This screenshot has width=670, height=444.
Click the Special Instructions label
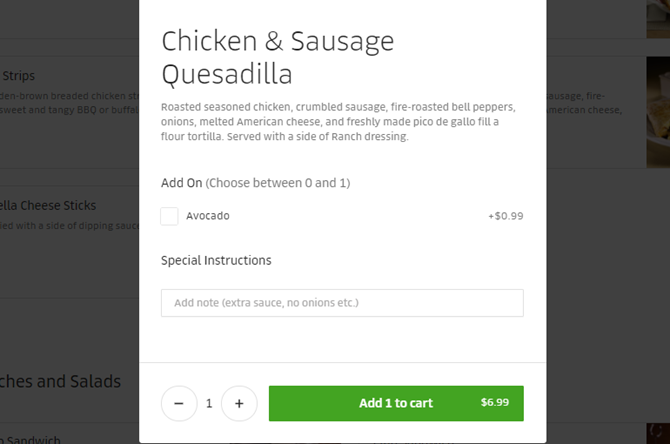tap(216, 260)
